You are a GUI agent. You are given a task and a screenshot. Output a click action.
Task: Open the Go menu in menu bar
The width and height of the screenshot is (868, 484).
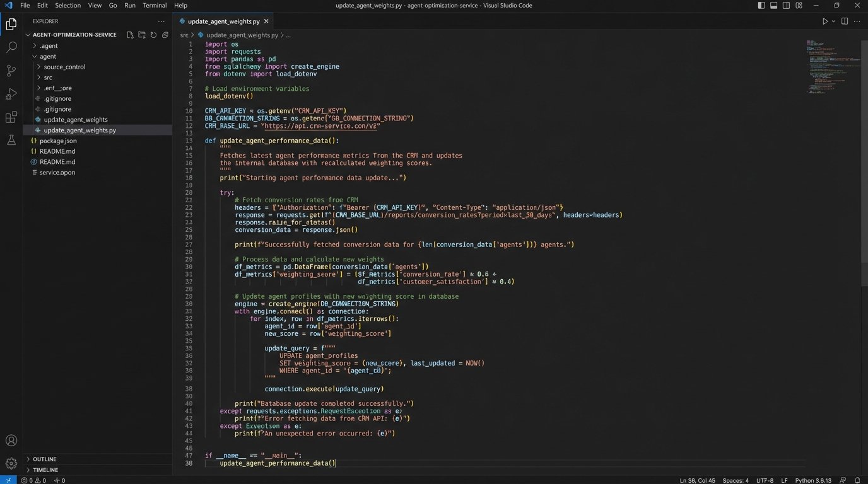(x=113, y=5)
